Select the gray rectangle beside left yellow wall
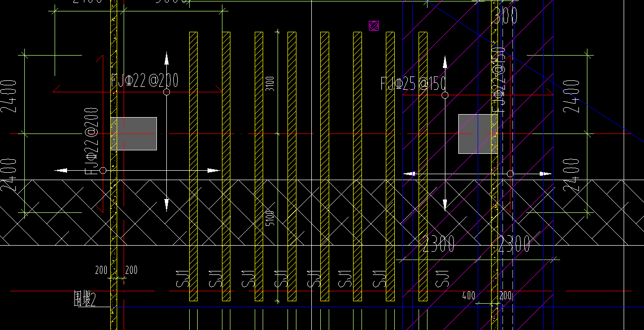This screenshot has width=644, height=330. (x=134, y=133)
